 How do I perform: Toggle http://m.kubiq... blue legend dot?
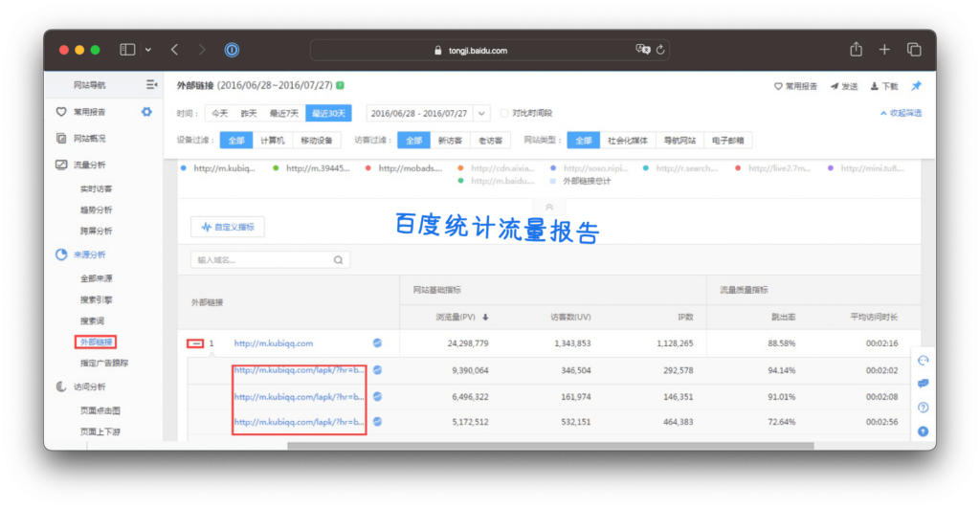pos(183,168)
